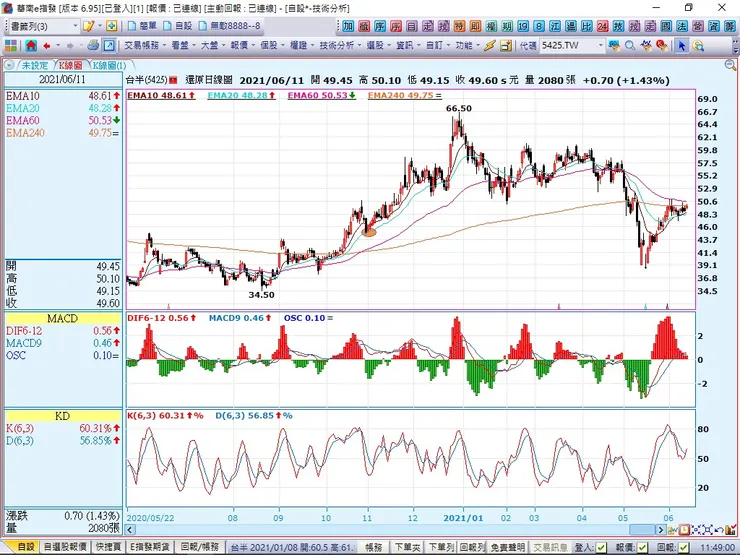
Task: Click the chart scrollbar left arrow
Action: click(x=131, y=530)
